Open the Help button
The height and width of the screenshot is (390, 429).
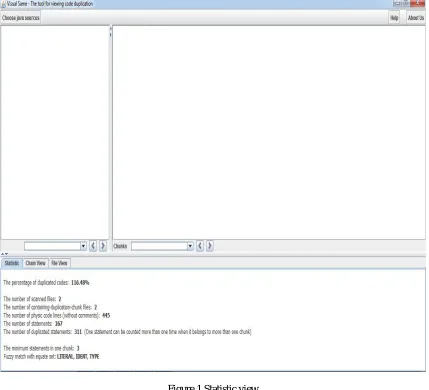394,18
